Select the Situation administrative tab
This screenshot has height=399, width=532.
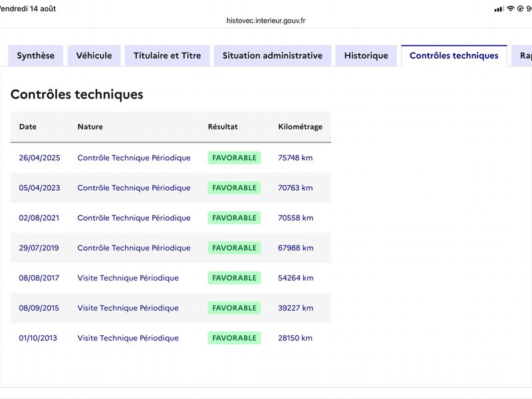[x=273, y=56]
